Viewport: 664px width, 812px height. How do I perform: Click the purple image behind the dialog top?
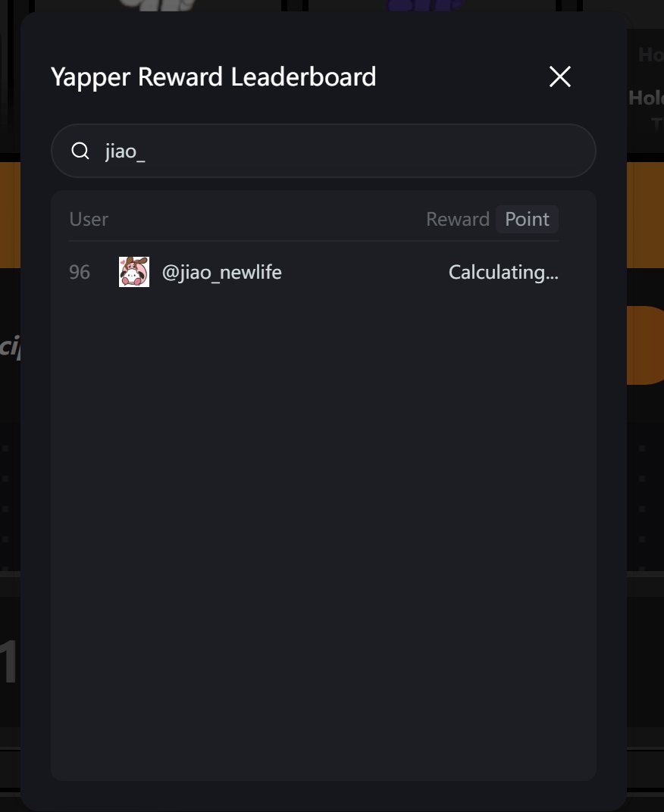pyautogui.click(x=424, y=6)
